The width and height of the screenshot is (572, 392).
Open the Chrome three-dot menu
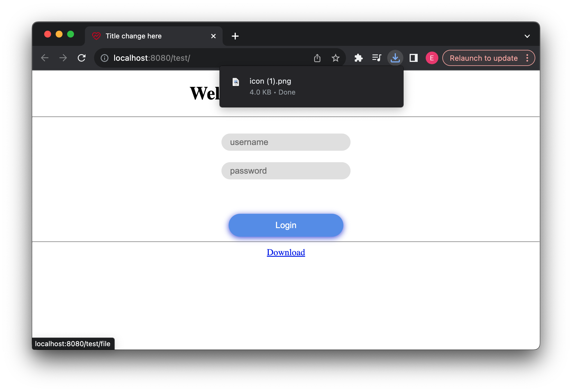coord(527,58)
